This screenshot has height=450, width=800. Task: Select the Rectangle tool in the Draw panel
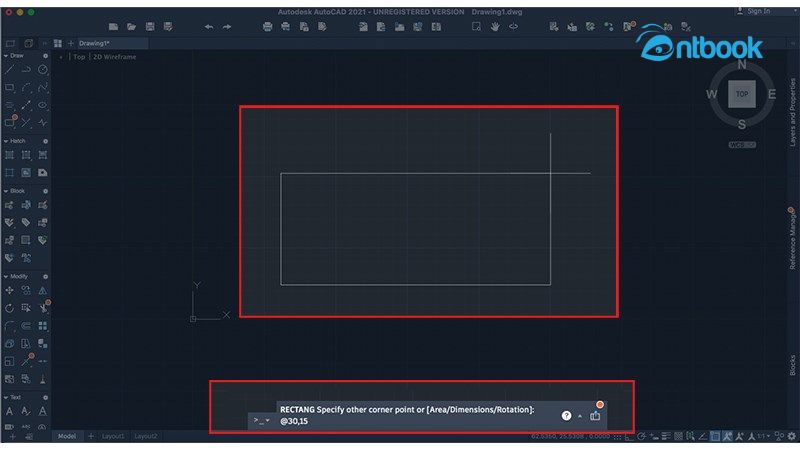9,88
